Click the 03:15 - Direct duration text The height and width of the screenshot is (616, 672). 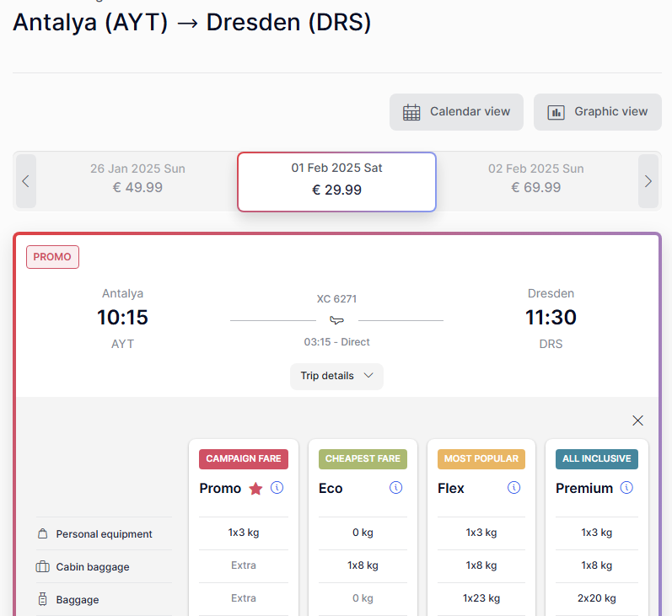click(x=337, y=342)
